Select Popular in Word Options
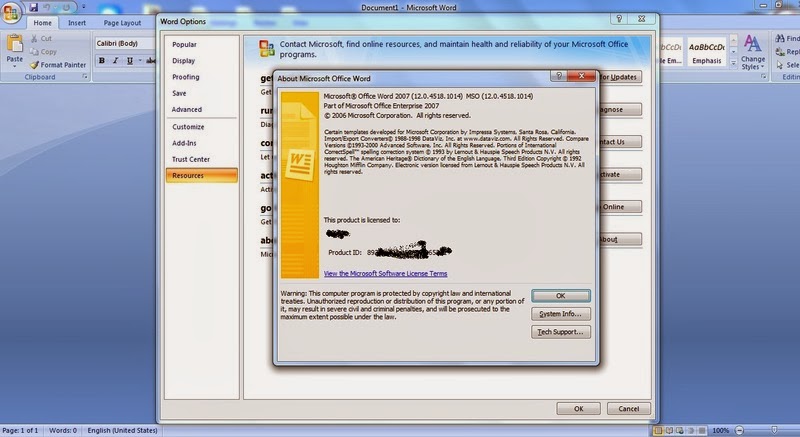The image size is (800, 437). click(202, 44)
